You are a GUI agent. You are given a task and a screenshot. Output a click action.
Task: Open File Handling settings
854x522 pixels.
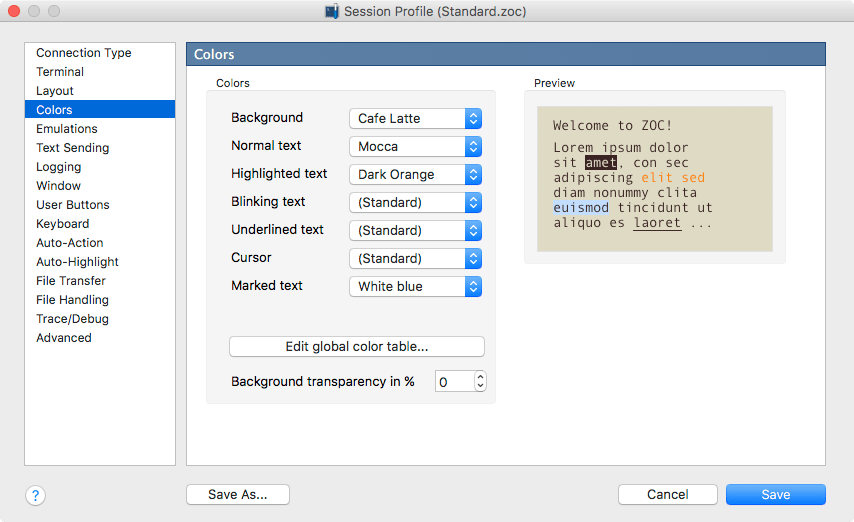[100, 300]
